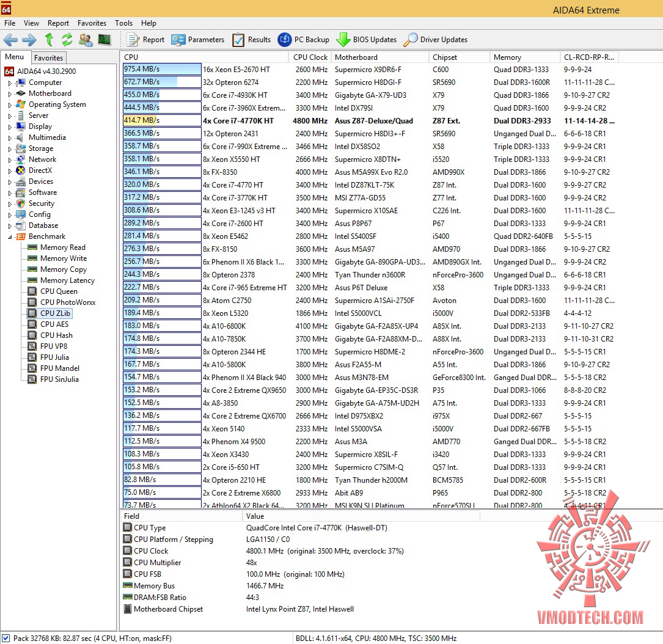
Task: Select the Multimedia tree item
Action: (40, 137)
